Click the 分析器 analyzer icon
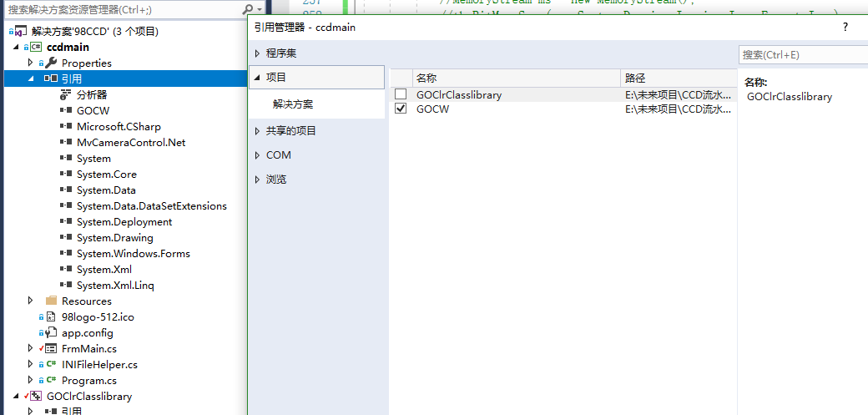The height and width of the screenshot is (415, 868). 67,94
